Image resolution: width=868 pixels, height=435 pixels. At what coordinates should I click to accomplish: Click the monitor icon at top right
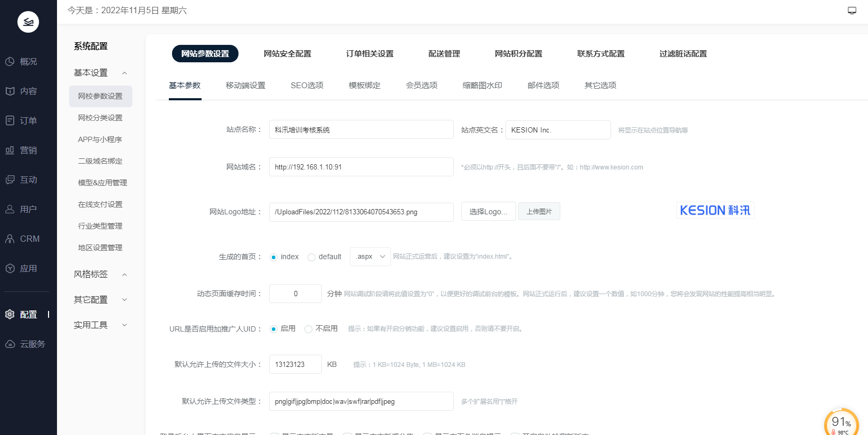pyautogui.click(x=852, y=11)
